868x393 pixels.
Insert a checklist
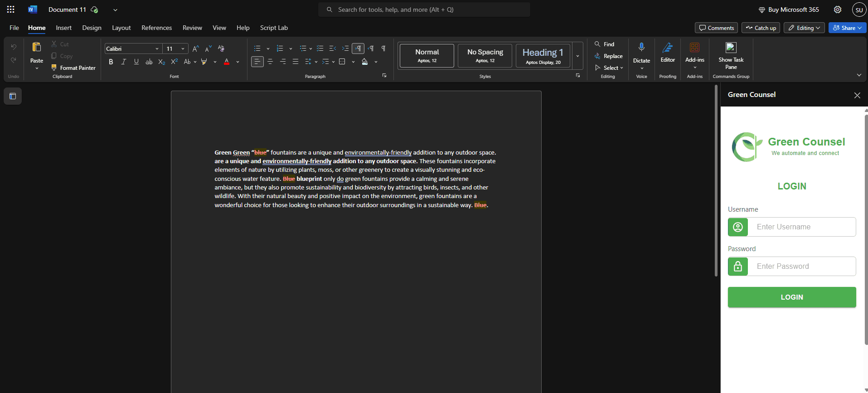click(320, 49)
